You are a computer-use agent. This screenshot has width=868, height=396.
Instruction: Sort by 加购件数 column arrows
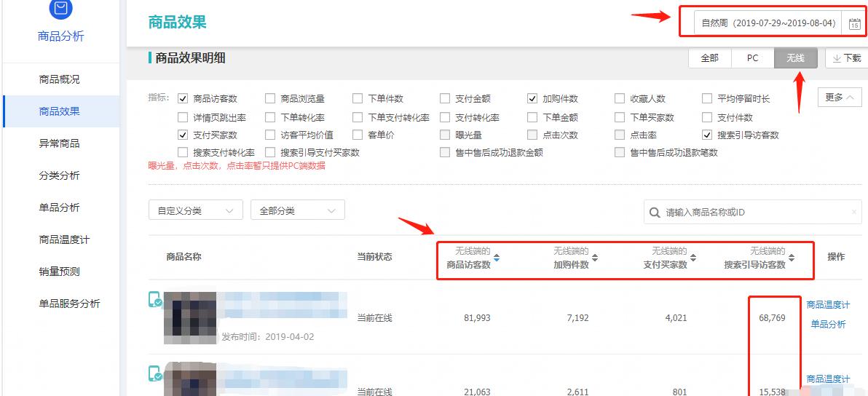(x=594, y=258)
